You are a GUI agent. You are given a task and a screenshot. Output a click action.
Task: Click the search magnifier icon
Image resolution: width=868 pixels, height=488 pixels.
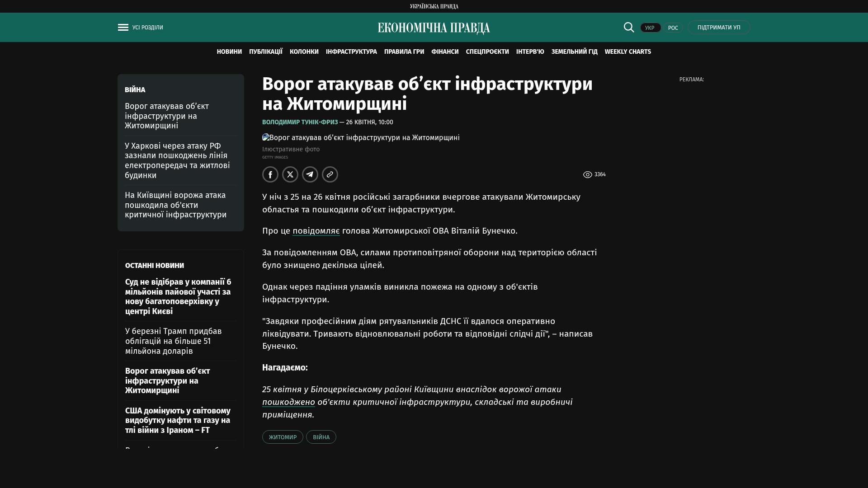(x=629, y=27)
